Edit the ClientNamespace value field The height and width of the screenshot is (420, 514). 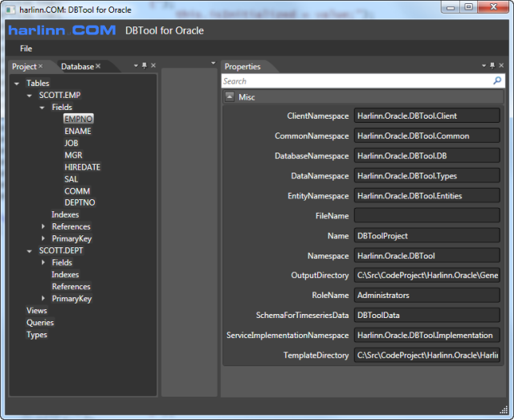(x=426, y=116)
